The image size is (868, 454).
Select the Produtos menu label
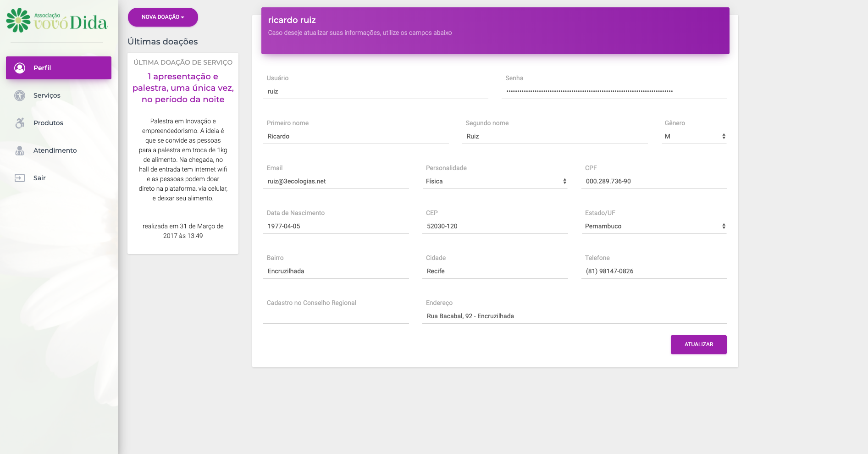pyautogui.click(x=48, y=123)
